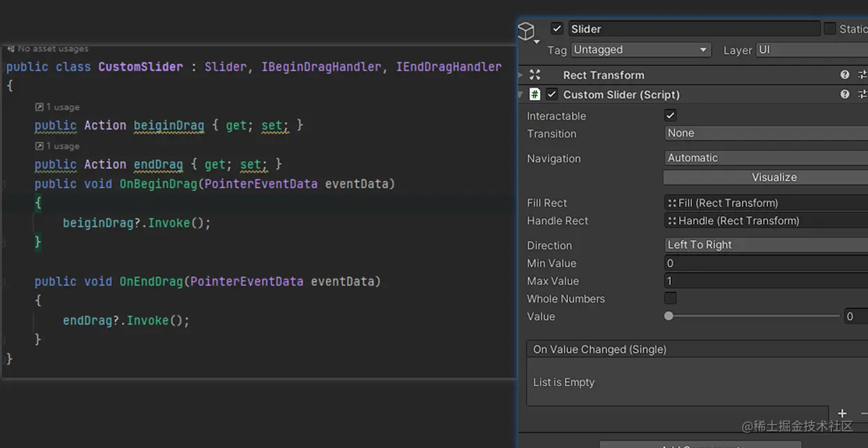Open presets for the Rect Transform component
Image resolution: width=868 pixels, height=448 pixels.
point(862,75)
